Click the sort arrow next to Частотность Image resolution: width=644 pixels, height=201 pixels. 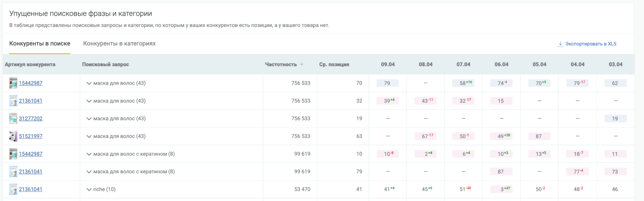click(x=302, y=64)
